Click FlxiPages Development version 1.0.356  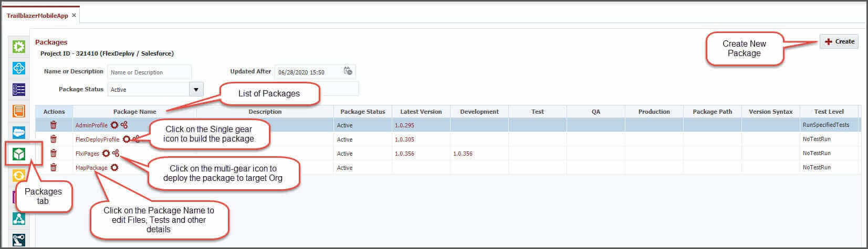[463, 154]
